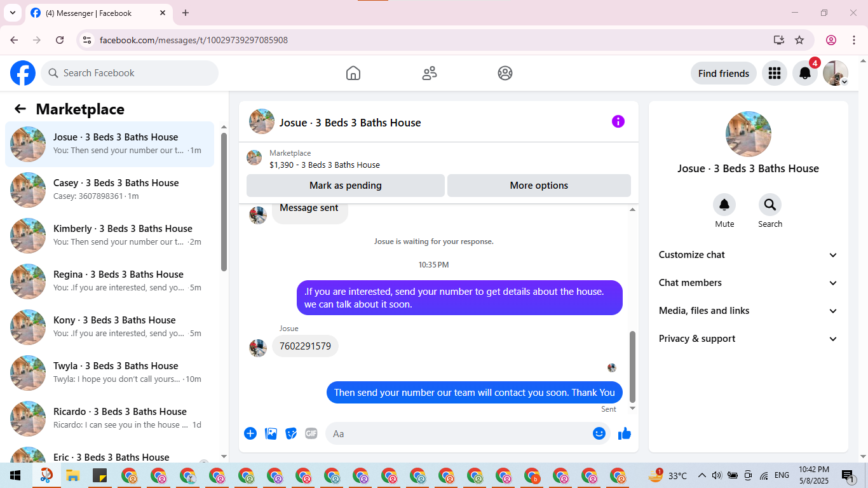Focus the Search Facebook field
The image size is (868, 488).
[130, 73]
